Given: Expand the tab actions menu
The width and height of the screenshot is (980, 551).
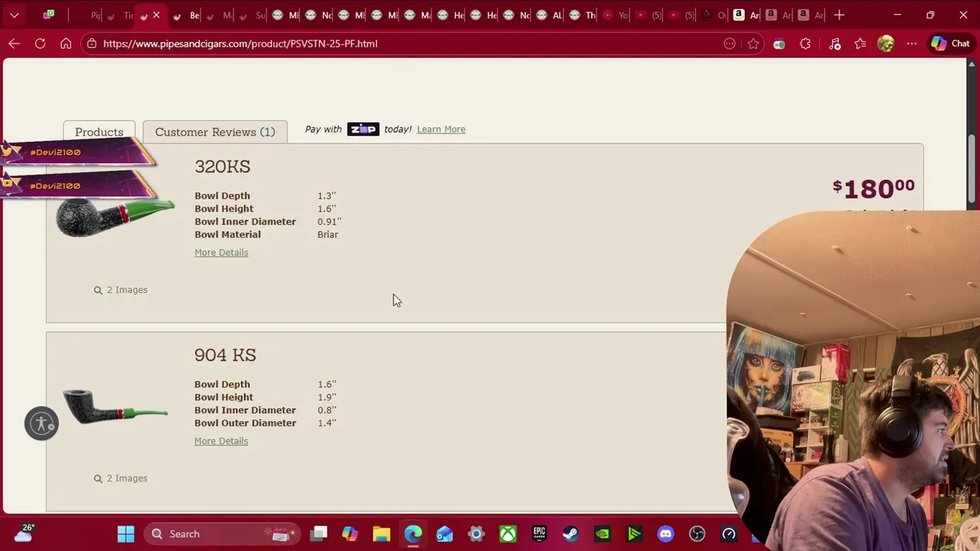Looking at the screenshot, I should [14, 15].
